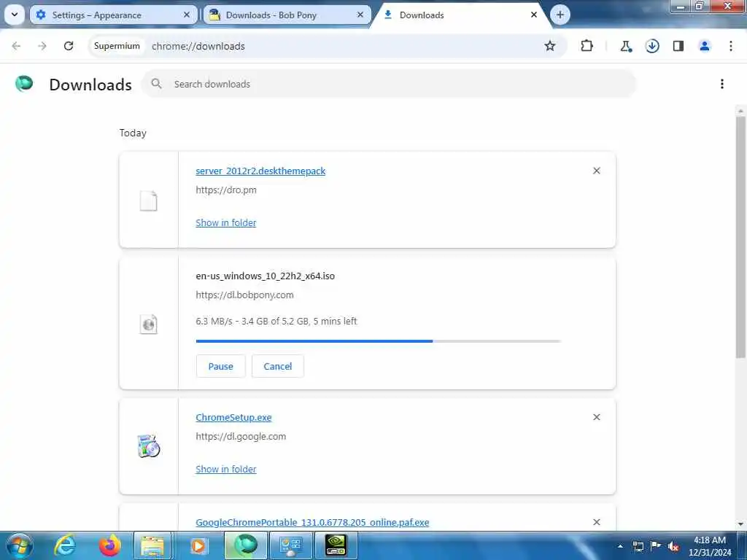Close the Settings – Appearance tab

click(x=187, y=15)
